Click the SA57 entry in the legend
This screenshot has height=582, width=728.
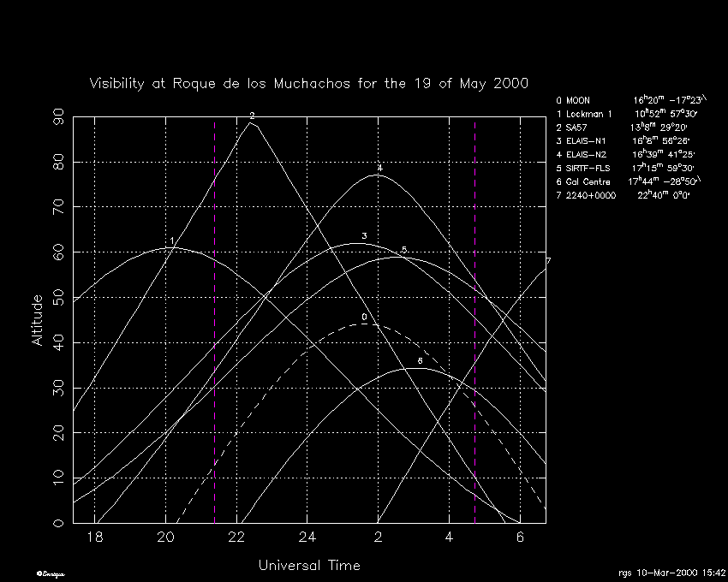tap(624, 128)
